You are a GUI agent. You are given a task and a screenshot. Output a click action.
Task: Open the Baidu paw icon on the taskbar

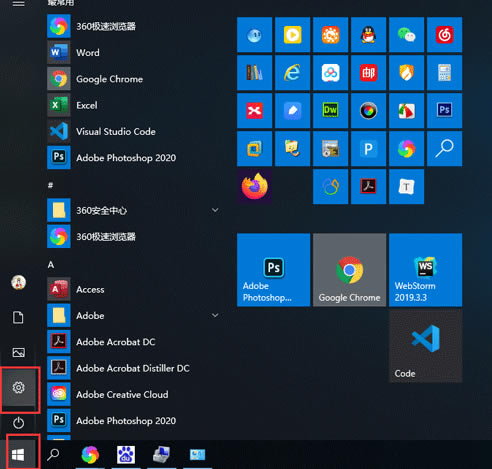click(x=126, y=455)
